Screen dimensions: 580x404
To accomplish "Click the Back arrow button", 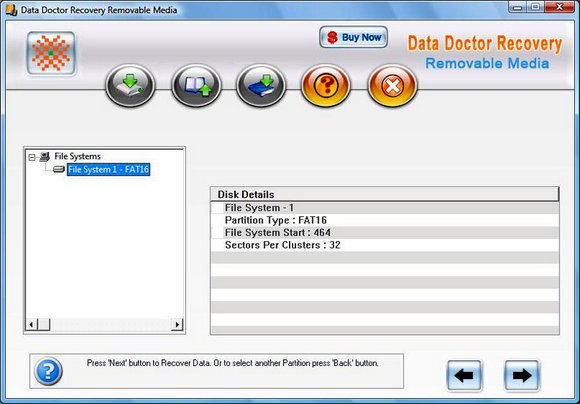I will point(464,376).
